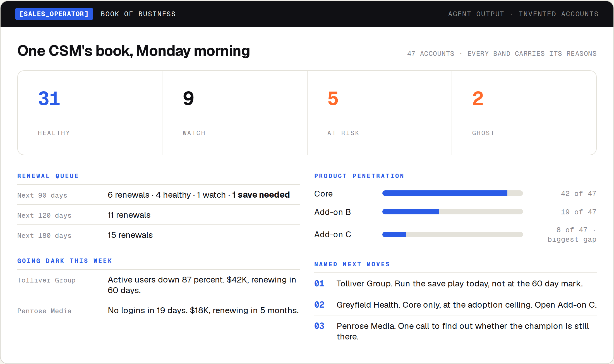Click '8 of 47 · biggest gap' text
Image resolution: width=614 pixels, height=364 pixels.
coord(572,235)
